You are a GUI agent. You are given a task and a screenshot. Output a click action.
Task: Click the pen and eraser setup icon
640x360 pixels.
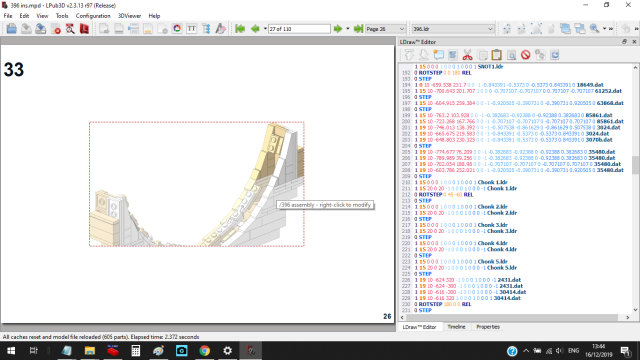point(220,29)
